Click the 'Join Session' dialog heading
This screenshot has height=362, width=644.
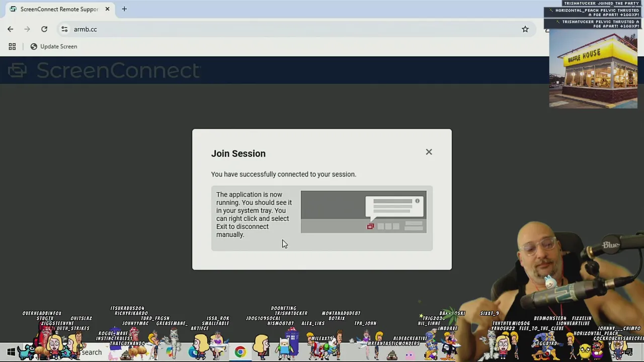(238, 153)
